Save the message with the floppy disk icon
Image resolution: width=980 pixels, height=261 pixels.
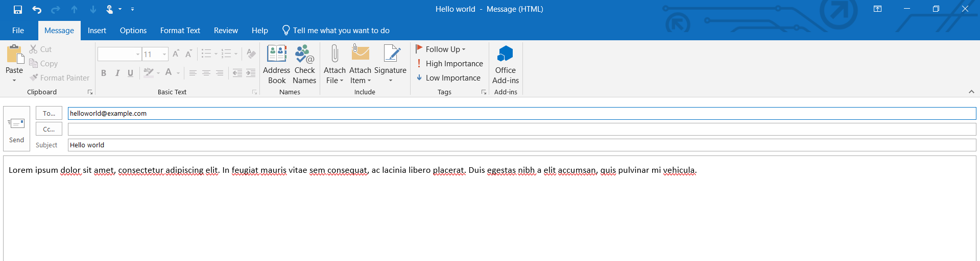[x=18, y=9]
